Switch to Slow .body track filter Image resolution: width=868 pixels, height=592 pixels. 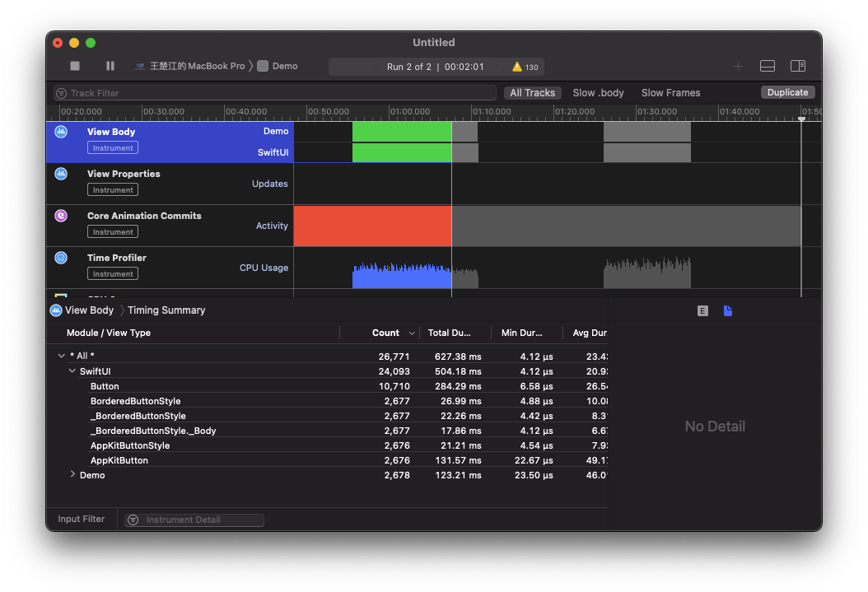[x=598, y=93]
